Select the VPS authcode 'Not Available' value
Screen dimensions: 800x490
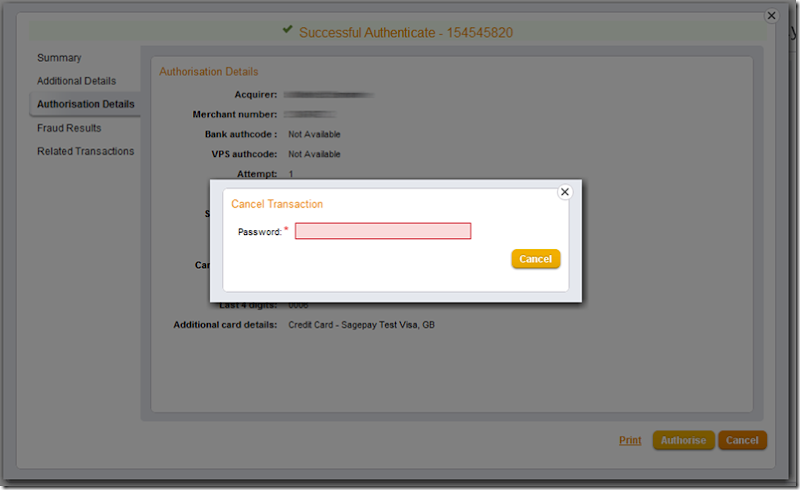coord(314,154)
